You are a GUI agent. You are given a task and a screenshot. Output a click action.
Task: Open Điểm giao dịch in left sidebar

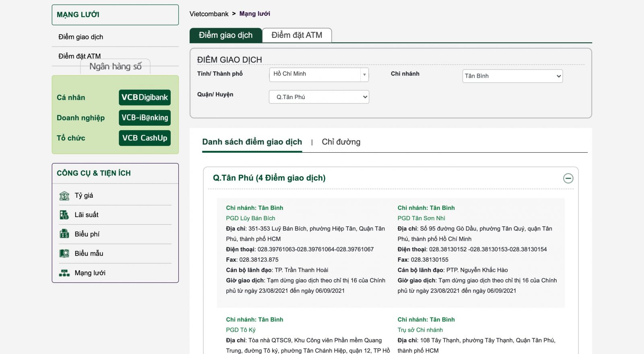point(81,37)
